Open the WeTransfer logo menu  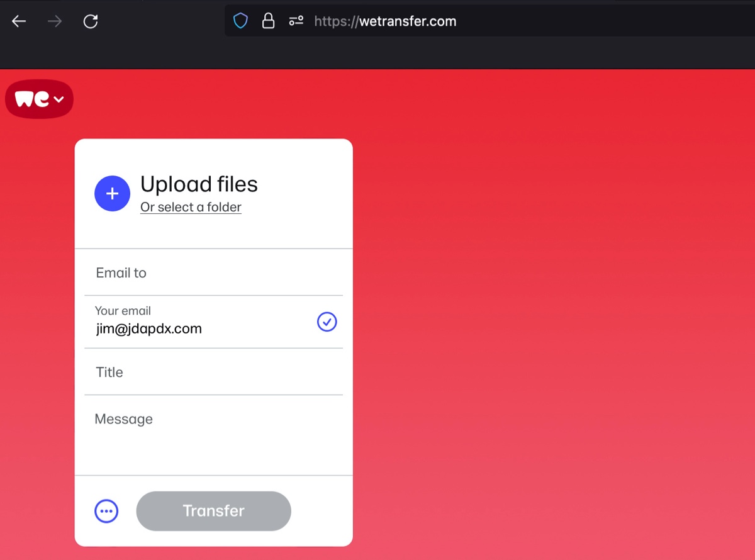pyautogui.click(x=40, y=99)
